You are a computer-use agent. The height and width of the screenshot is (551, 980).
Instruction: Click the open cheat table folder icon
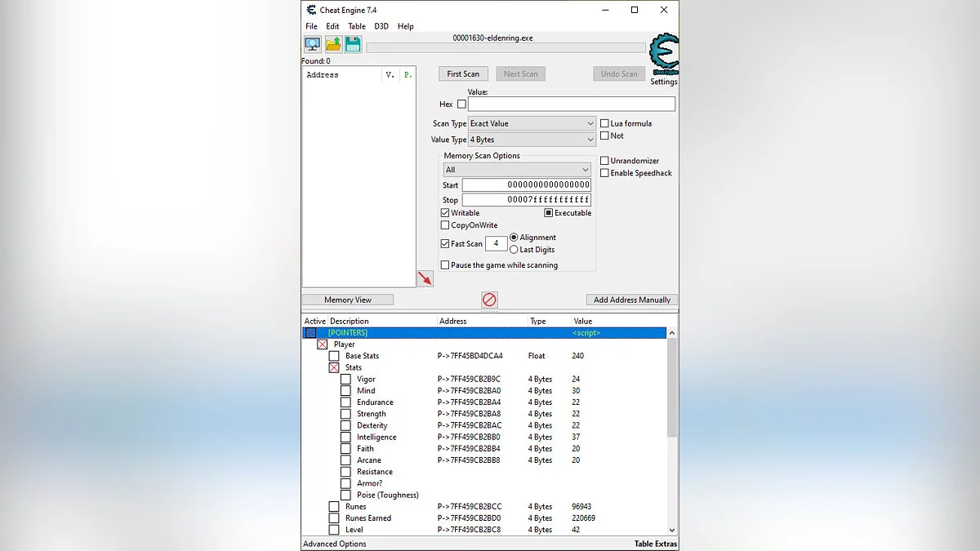333,44
